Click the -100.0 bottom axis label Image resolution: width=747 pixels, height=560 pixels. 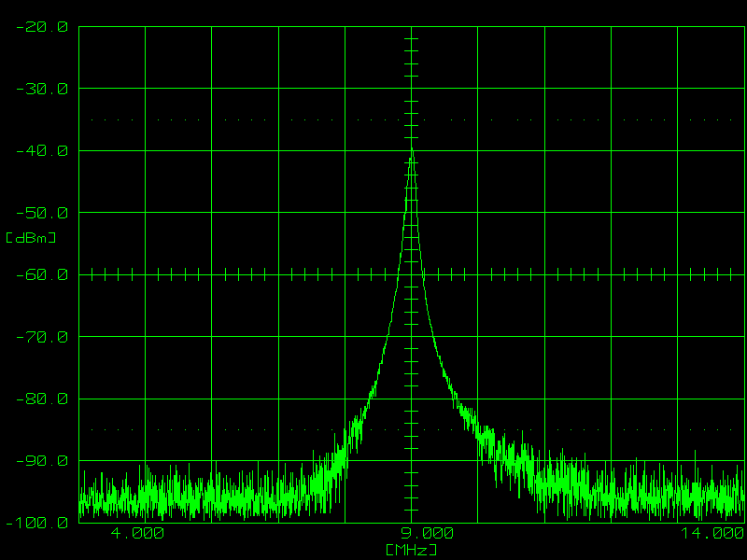pos(37,523)
